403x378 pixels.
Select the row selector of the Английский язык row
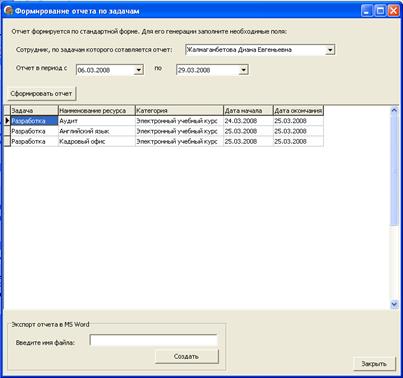point(7,131)
